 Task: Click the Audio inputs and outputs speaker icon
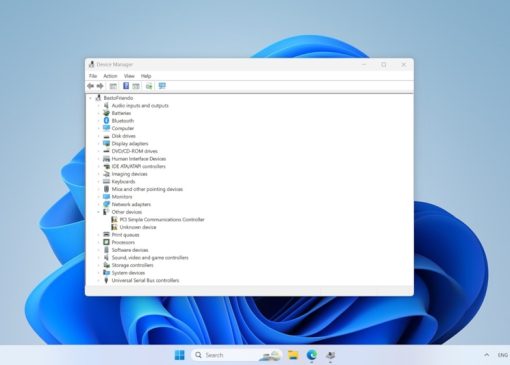pyautogui.click(x=106, y=105)
